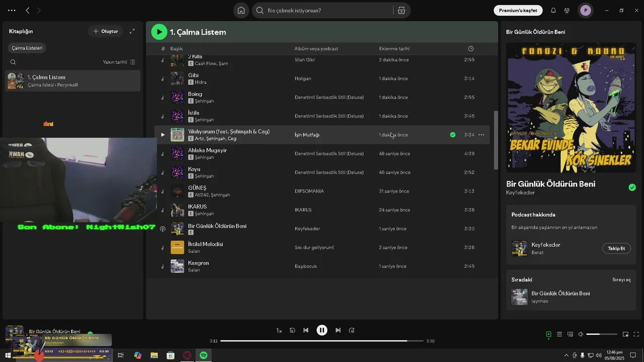The height and width of the screenshot is (362, 644).
Task: Expand the system tray hidden icons chevron
Action: 566,355
